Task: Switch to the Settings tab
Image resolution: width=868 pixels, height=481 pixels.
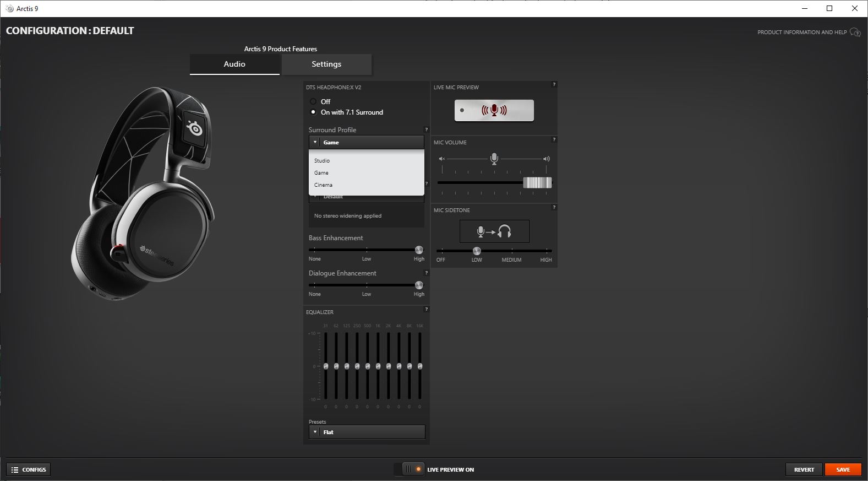Action: [326, 64]
